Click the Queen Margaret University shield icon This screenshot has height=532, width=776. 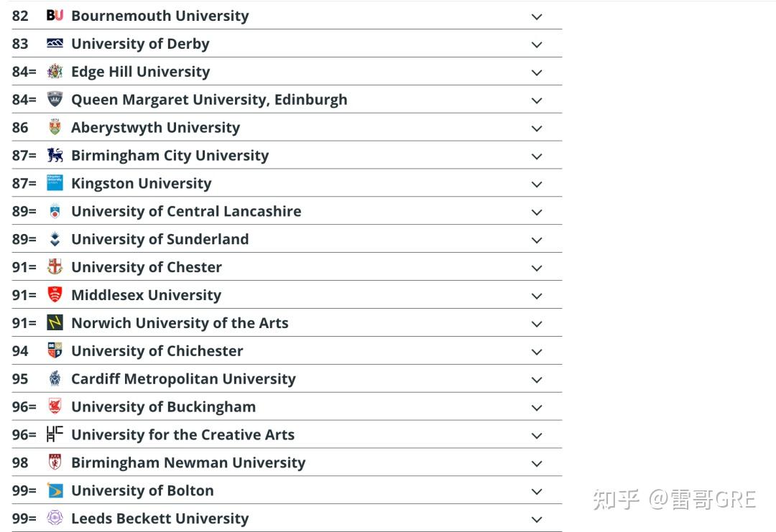coord(55,99)
